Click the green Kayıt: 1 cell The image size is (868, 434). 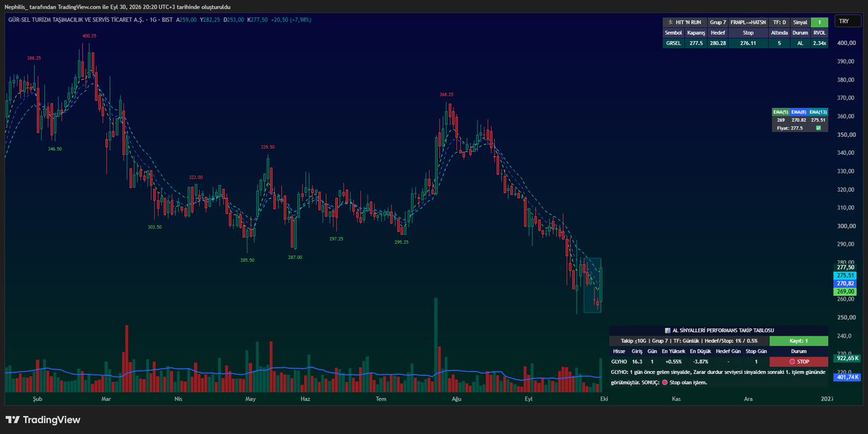(799, 340)
